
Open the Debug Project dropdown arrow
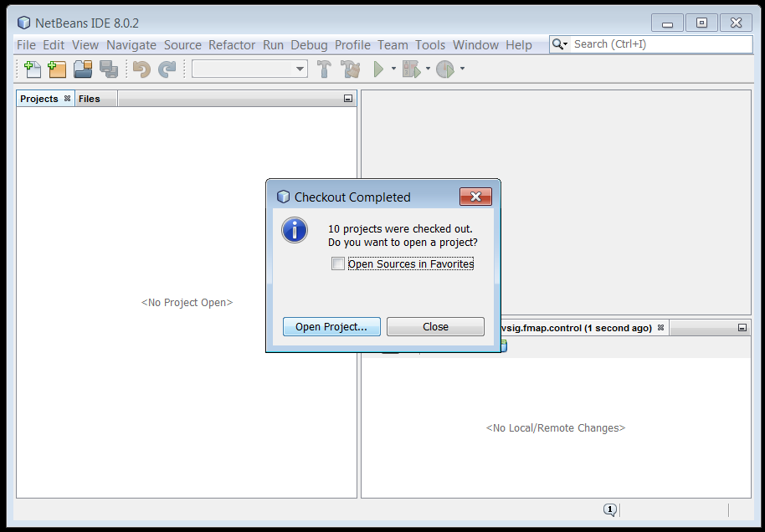coord(428,69)
